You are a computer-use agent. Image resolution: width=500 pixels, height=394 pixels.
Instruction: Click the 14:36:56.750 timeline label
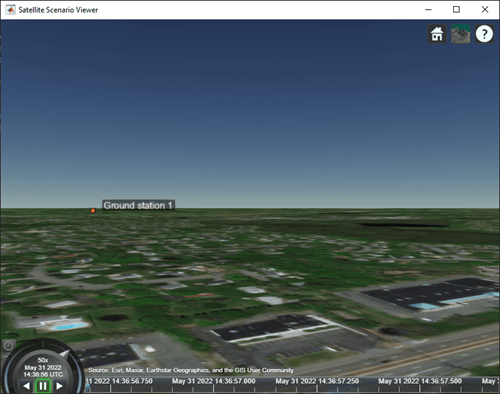(x=119, y=381)
